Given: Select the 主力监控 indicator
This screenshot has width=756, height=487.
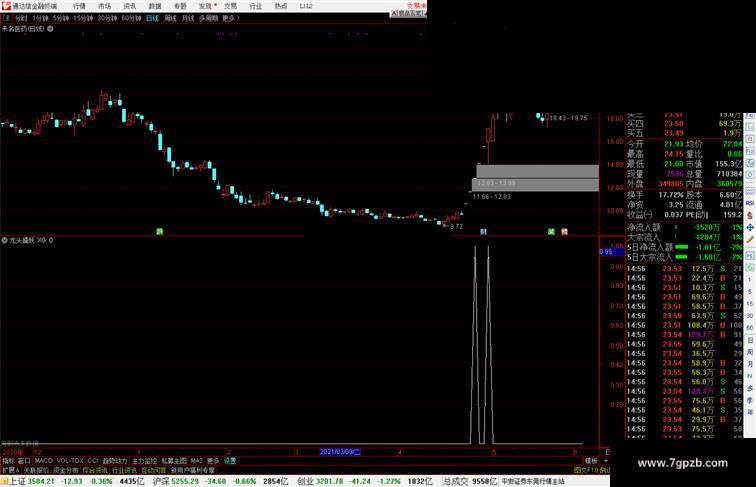Looking at the screenshot, I should (x=144, y=461).
